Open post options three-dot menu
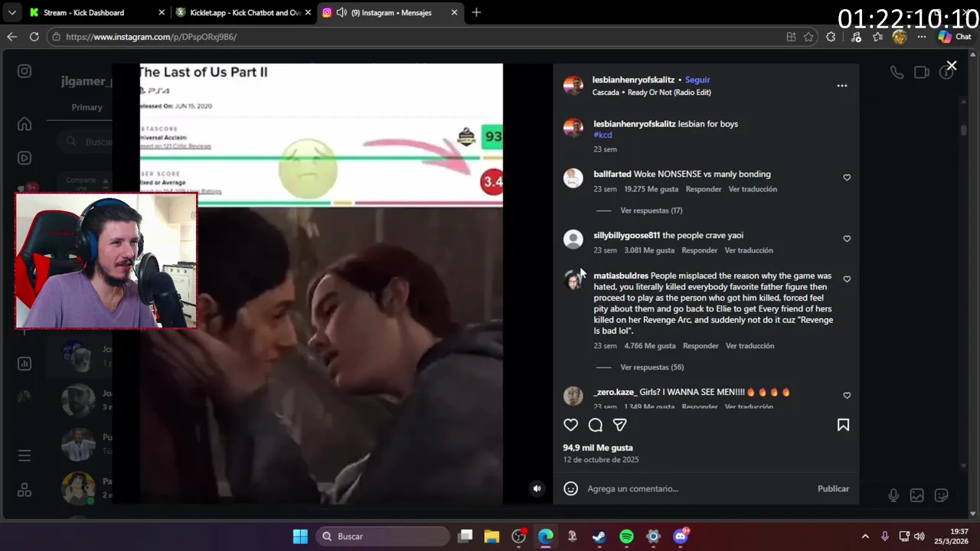The height and width of the screenshot is (551, 980). click(842, 86)
